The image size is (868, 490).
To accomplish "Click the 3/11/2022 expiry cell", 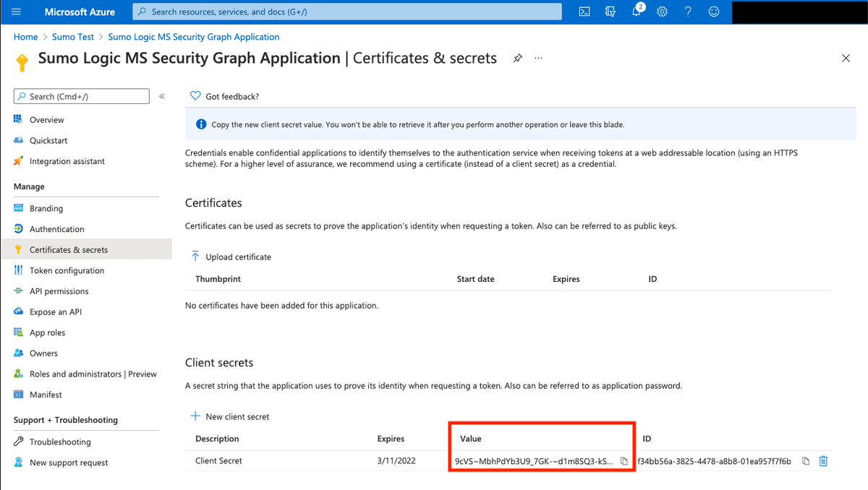I will pos(396,461).
